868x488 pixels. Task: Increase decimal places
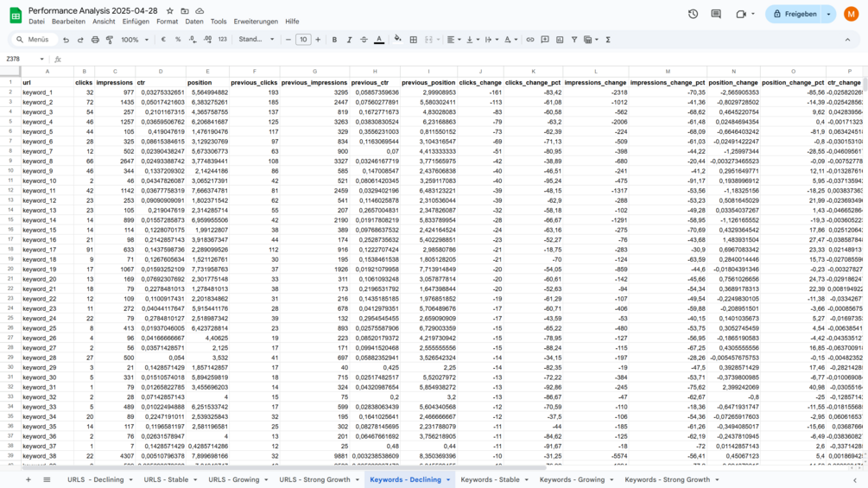pos(207,40)
